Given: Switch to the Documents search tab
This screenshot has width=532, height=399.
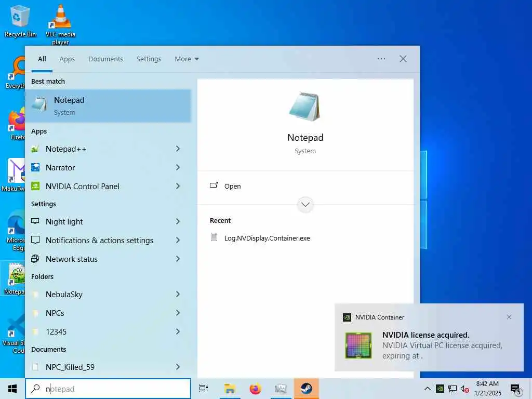Looking at the screenshot, I should coord(105,59).
